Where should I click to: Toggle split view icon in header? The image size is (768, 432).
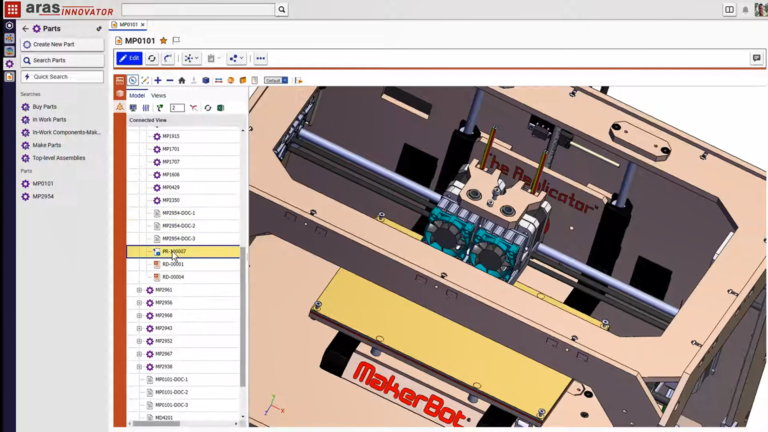coord(729,10)
